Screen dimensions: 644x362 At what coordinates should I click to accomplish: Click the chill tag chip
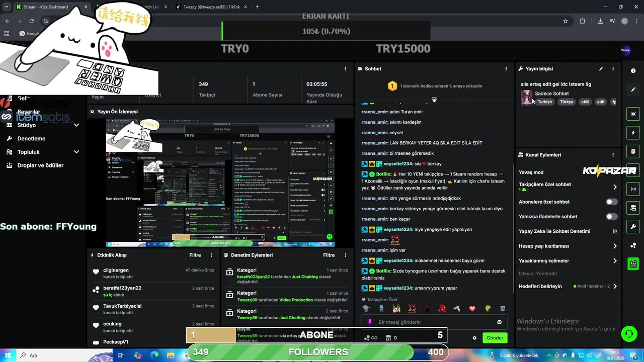[x=585, y=102]
